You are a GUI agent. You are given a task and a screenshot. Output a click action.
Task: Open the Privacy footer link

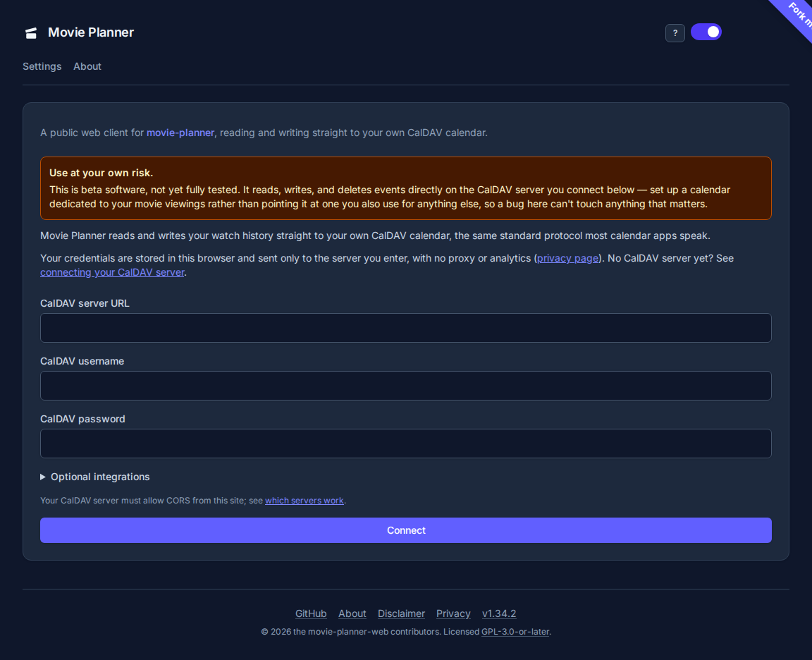[453, 613]
